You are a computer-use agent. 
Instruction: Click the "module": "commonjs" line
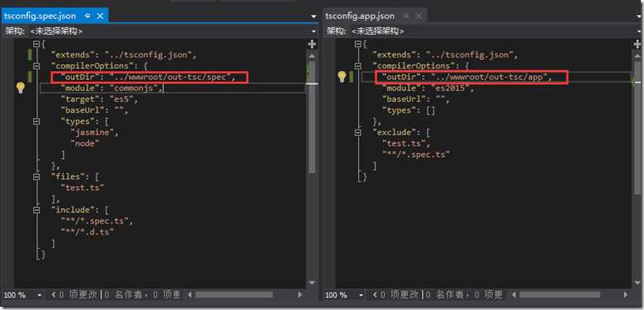112,88
